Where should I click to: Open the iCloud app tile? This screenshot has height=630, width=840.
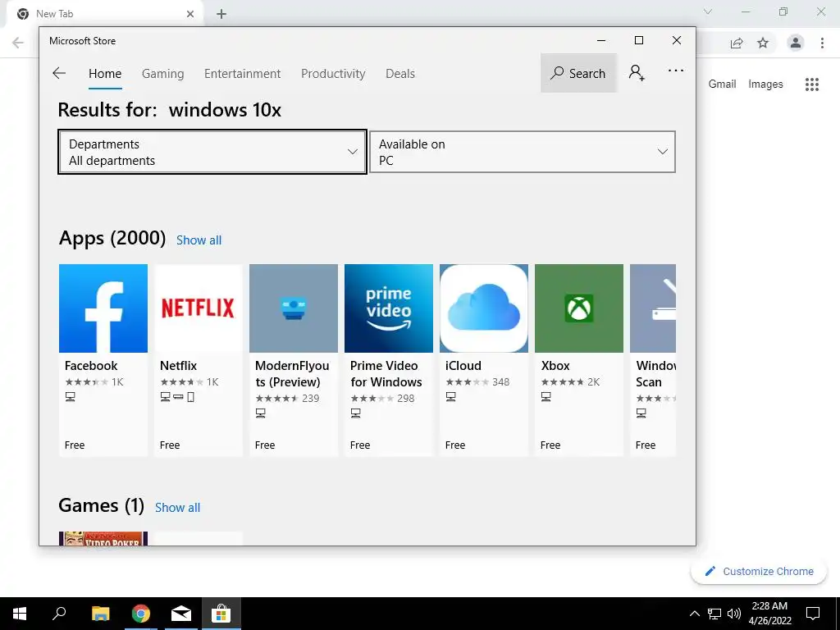(484, 359)
